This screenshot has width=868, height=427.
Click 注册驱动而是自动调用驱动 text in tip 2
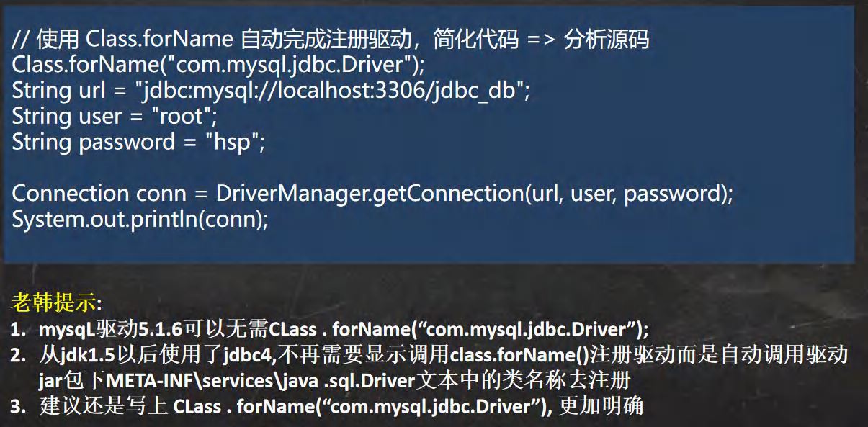719,354
